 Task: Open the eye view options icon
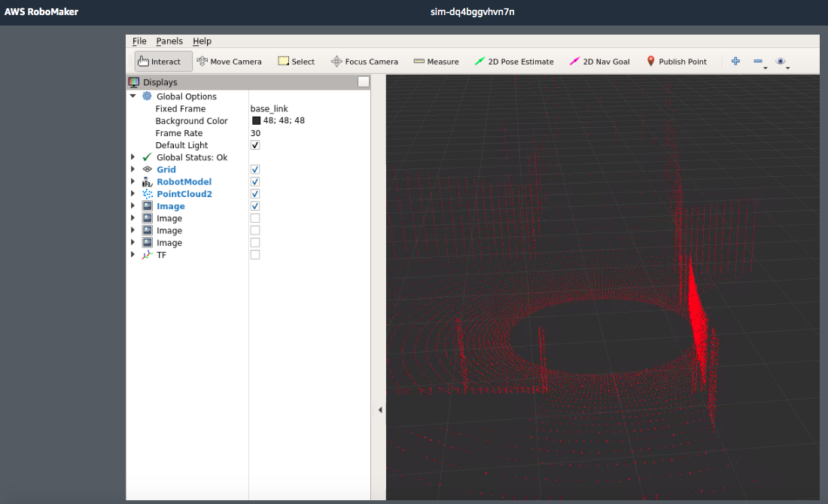[780, 61]
